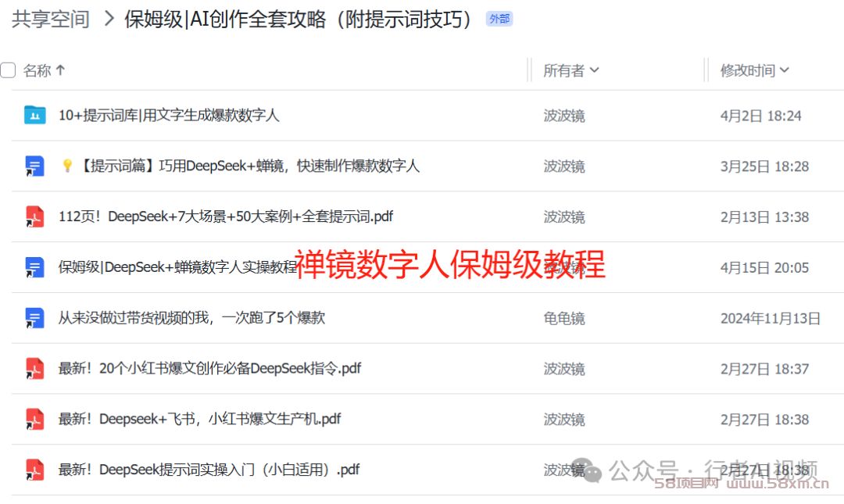
Task: Click the PDF icon for DeepSeek提示词实操入门
Action: coord(34,470)
